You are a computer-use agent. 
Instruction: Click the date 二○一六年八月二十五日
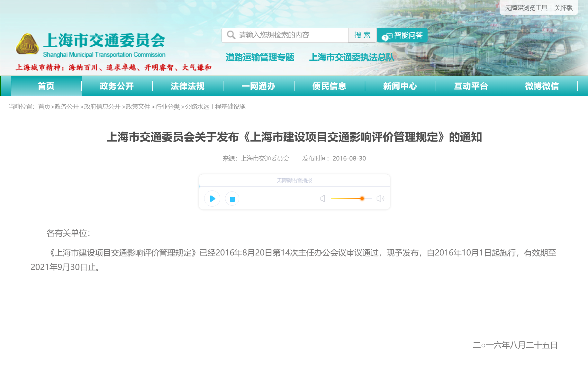coord(515,345)
